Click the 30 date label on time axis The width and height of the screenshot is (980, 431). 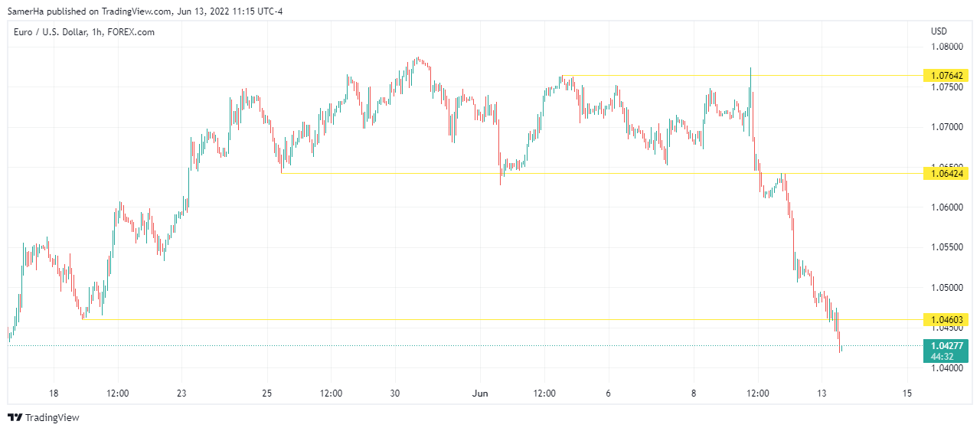(x=395, y=393)
